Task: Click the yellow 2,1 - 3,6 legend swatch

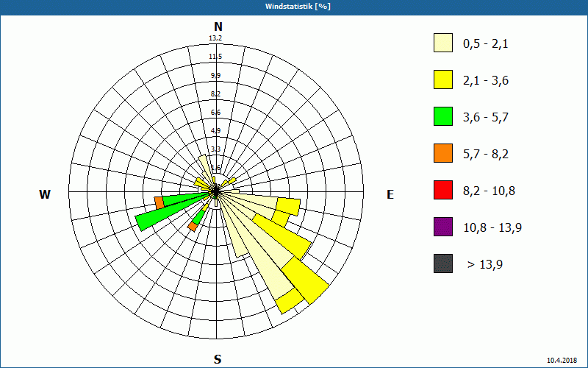Action: [443, 79]
